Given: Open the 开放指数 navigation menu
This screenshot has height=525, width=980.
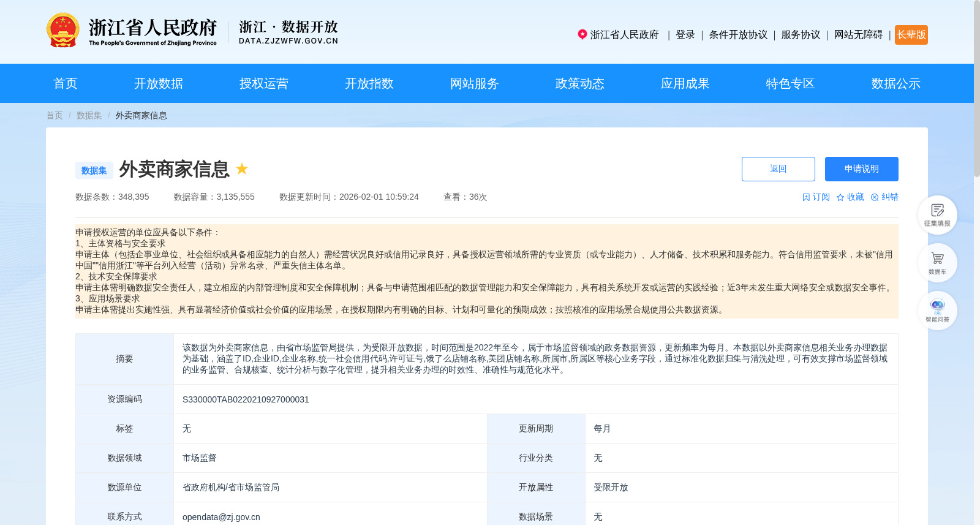Looking at the screenshot, I should [369, 83].
